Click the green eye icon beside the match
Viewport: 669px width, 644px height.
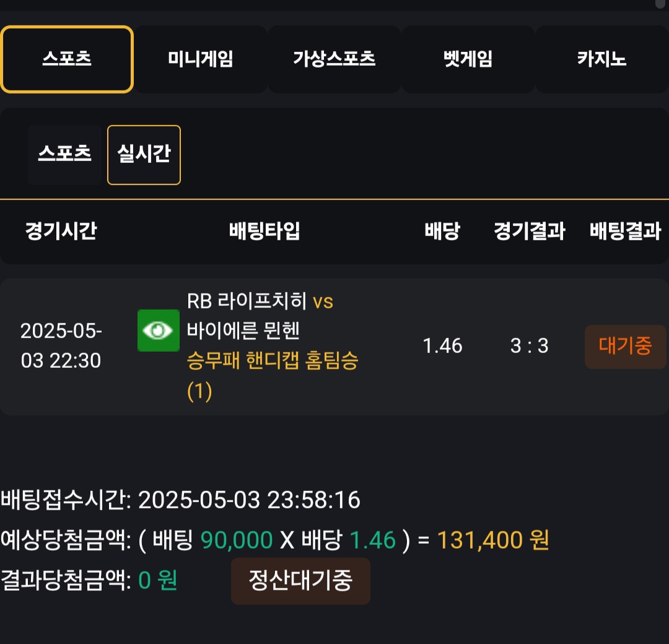point(159,331)
